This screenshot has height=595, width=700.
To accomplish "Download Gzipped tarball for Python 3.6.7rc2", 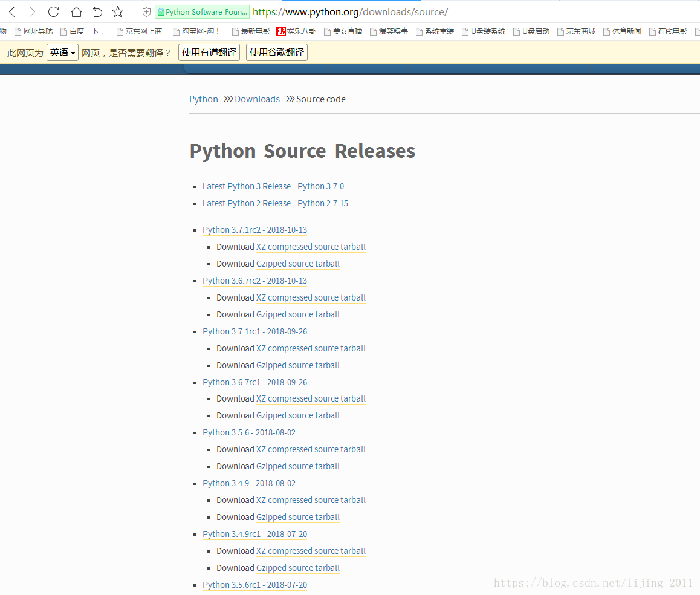I will [x=298, y=315].
